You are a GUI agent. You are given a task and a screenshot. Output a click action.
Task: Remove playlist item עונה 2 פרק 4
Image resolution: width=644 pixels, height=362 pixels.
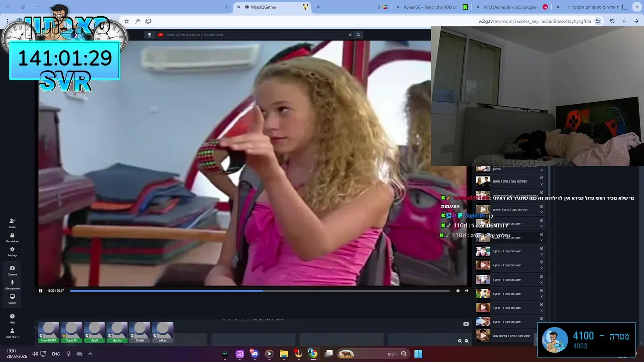[542, 184]
